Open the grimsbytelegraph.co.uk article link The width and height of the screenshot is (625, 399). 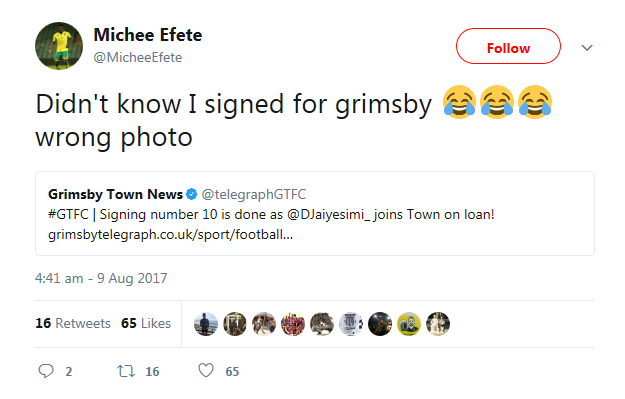[171, 234]
